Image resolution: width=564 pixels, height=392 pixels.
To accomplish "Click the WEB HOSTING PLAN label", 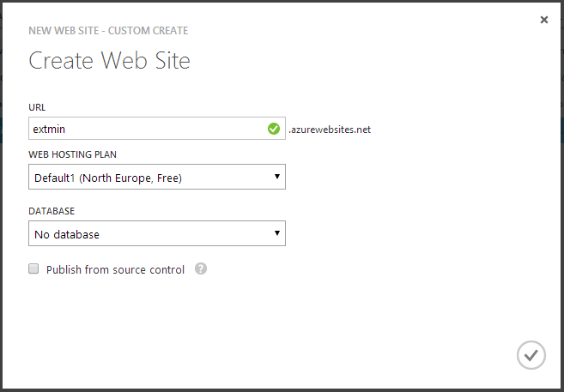I will [x=72, y=154].
